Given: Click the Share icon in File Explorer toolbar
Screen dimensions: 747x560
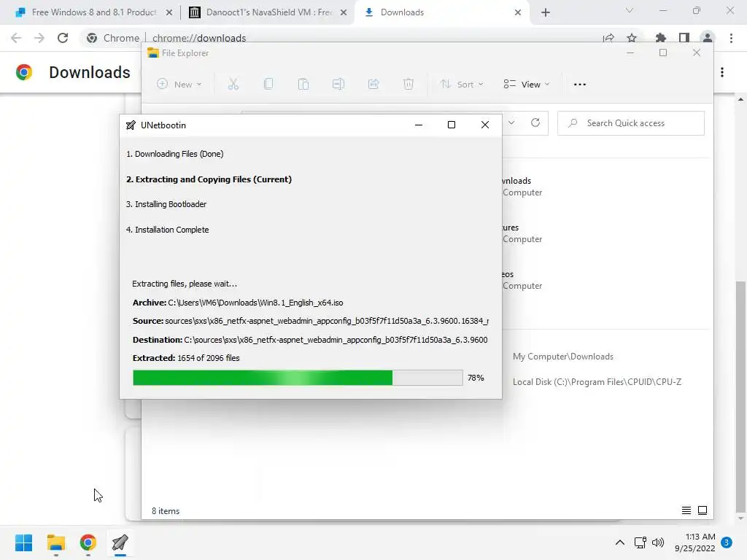Looking at the screenshot, I should click(x=373, y=85).
